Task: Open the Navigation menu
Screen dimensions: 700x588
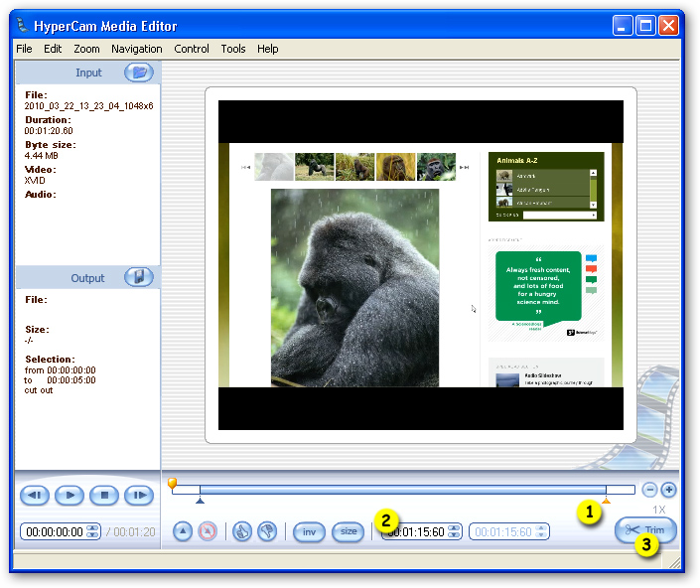Action: coord(137,49)
